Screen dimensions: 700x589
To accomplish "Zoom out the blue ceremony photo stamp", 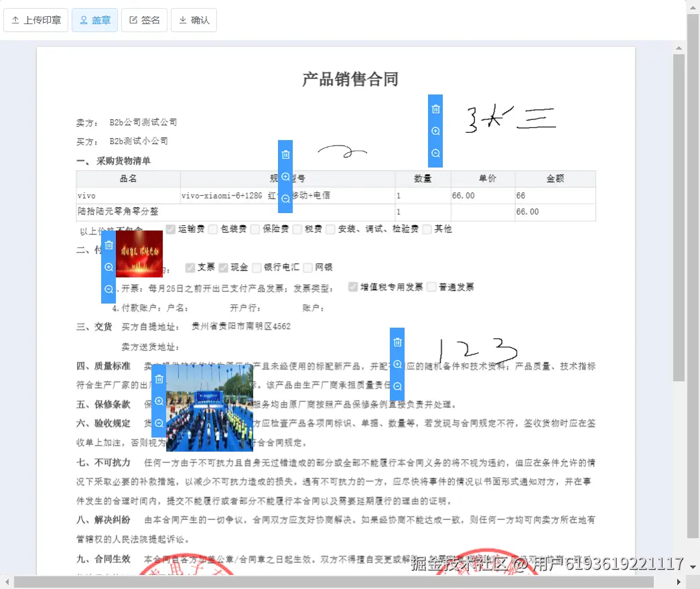I will [159, 423].
